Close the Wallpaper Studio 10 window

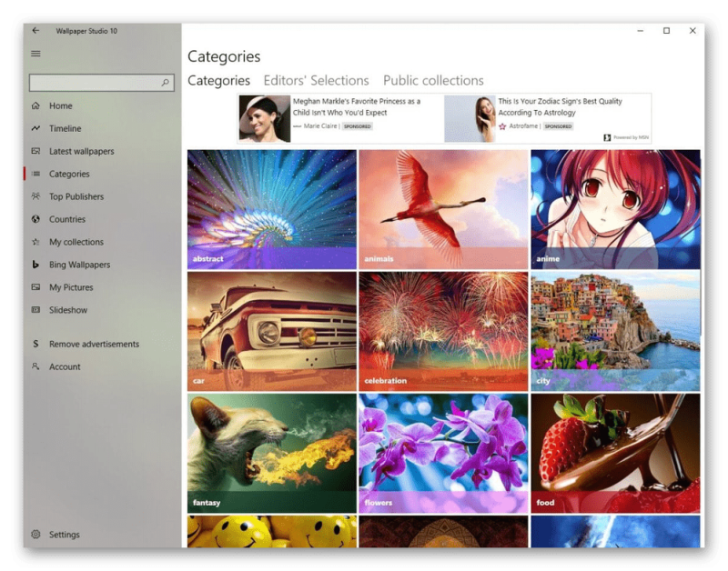[693, 31]
